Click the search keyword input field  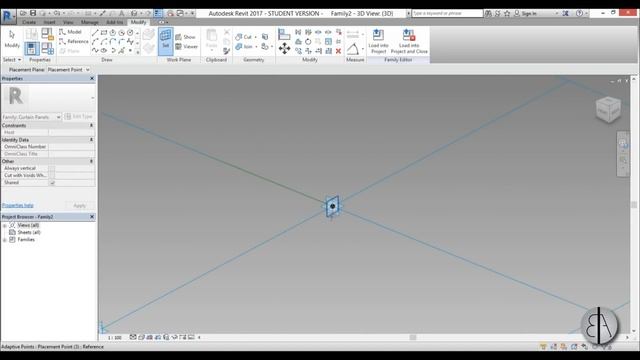click(447, 13)
